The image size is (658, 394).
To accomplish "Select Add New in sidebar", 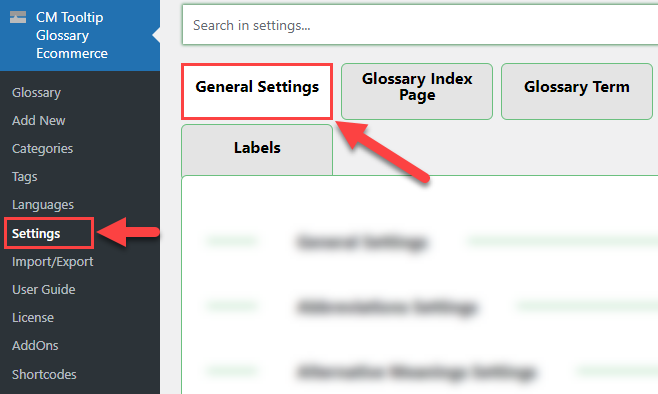I will (x=39, y=120).
